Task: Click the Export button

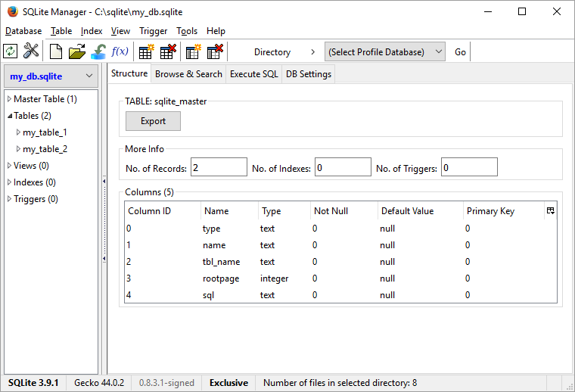Action: (154, 121)
